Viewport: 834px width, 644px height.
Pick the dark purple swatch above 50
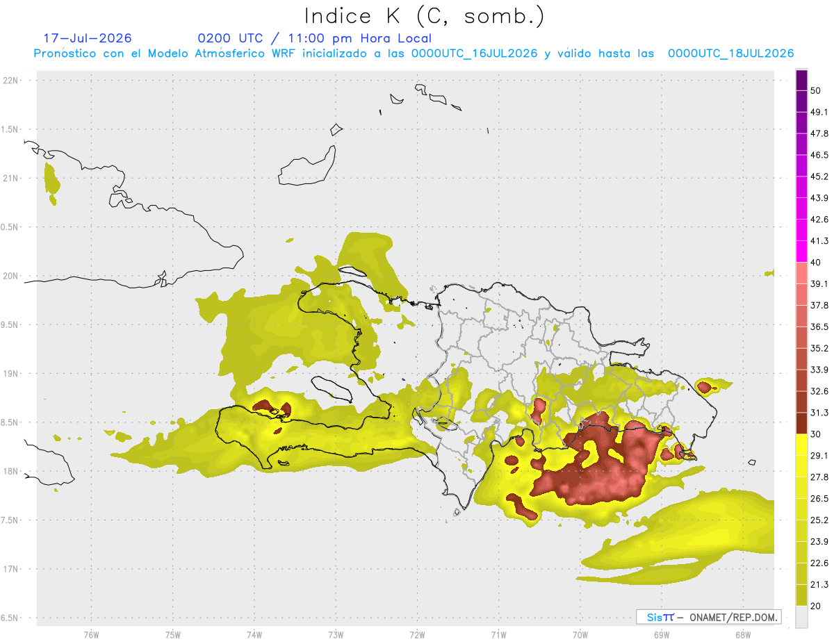(801, 81)
